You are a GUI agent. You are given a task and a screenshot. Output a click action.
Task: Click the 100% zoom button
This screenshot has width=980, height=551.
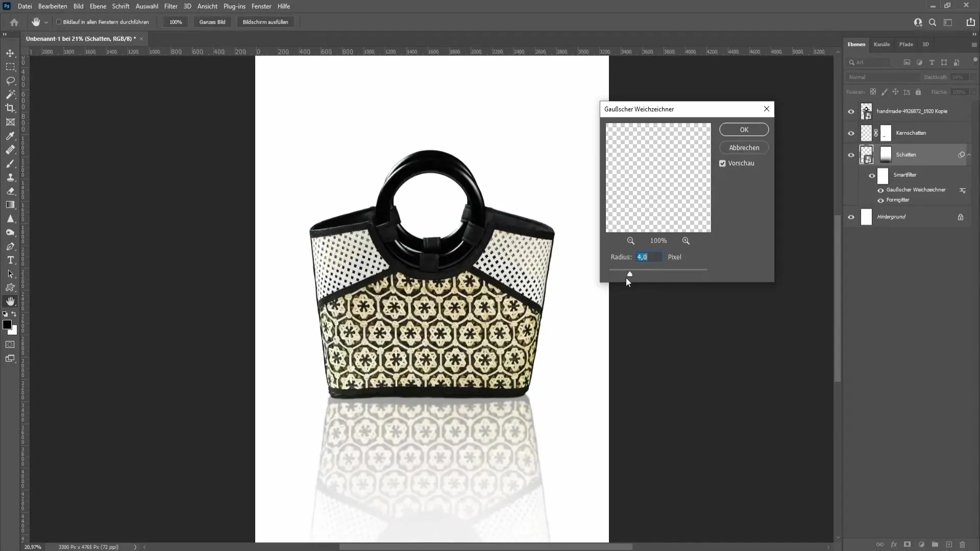click(176, 22)
